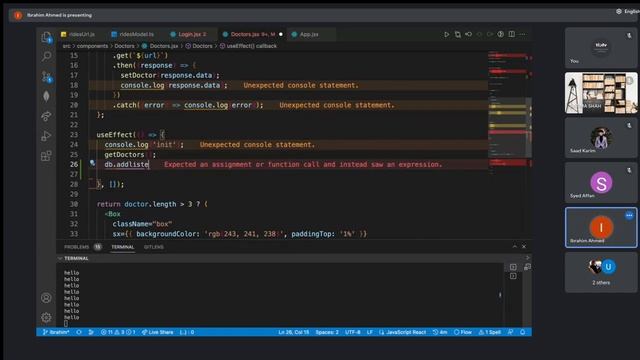Image resolution: width=640 pixels, height=360 pixels.
Task: Open the Manage gear icon
Action: coord(46,317)
